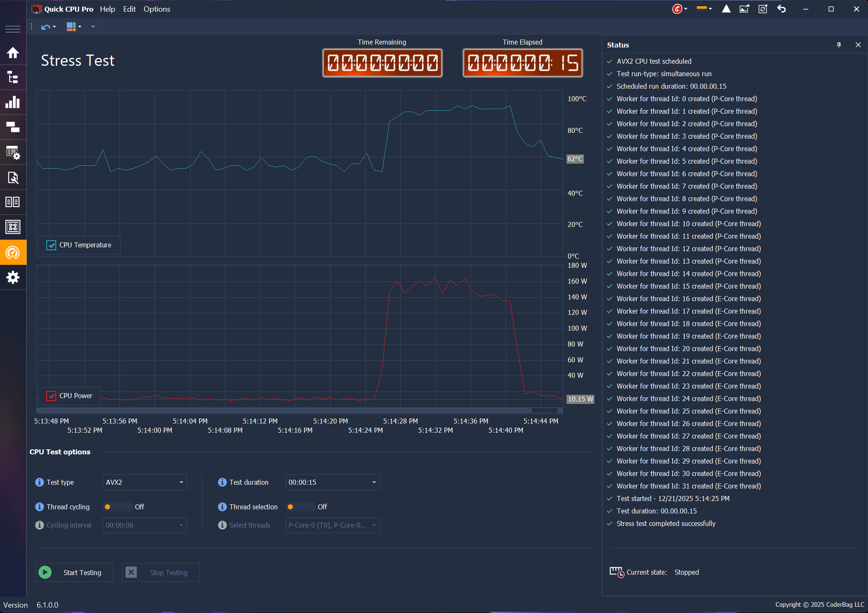
Task: Open the performance charts sidebar section
Action: point(13,102)
